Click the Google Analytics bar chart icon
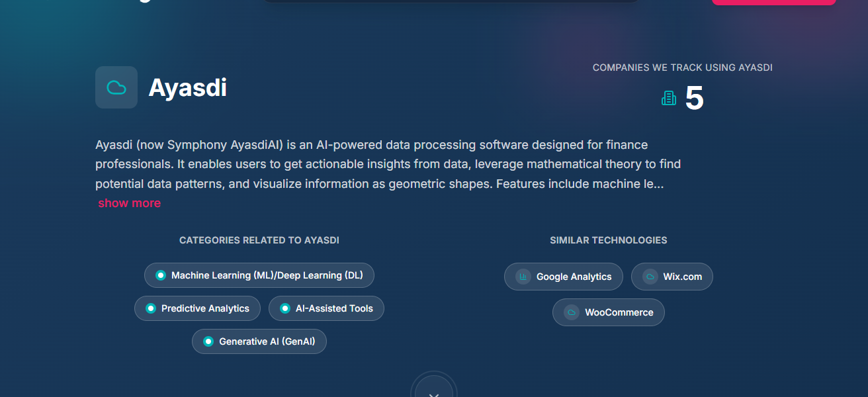This screenshot has width=868, height=397. pyautogui.click(x=523, y=277)
